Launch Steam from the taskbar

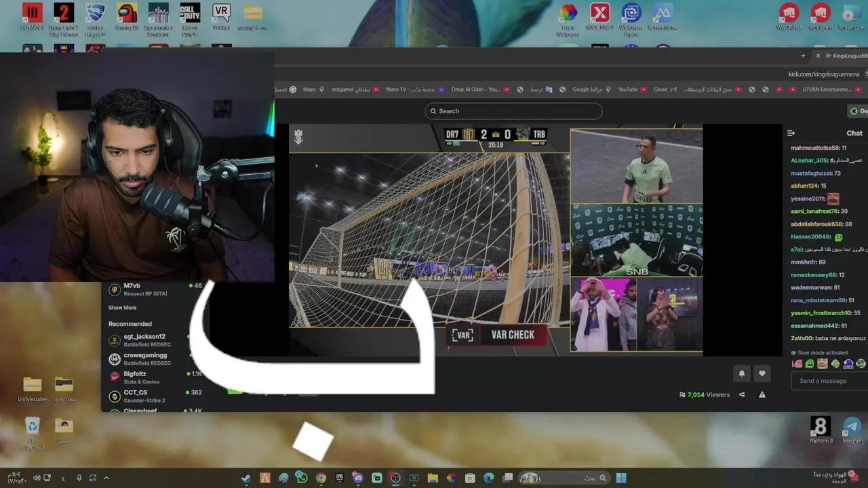[245, 478]
